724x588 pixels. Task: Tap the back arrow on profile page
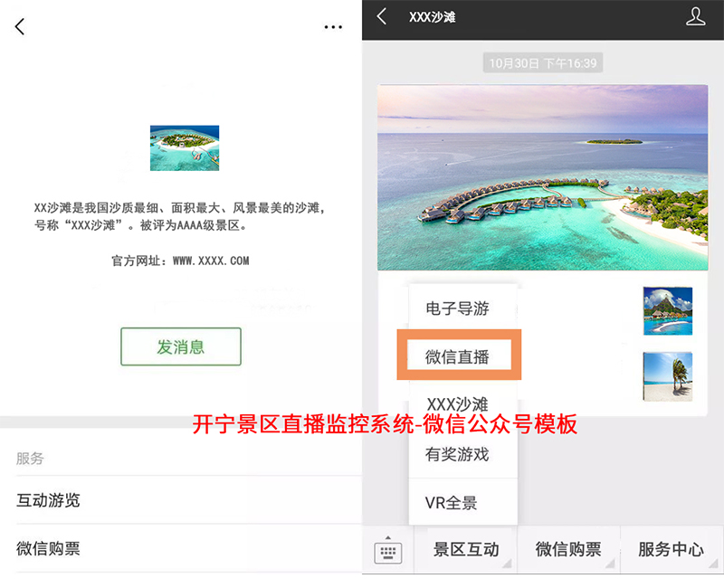click(x=20, y=27)
